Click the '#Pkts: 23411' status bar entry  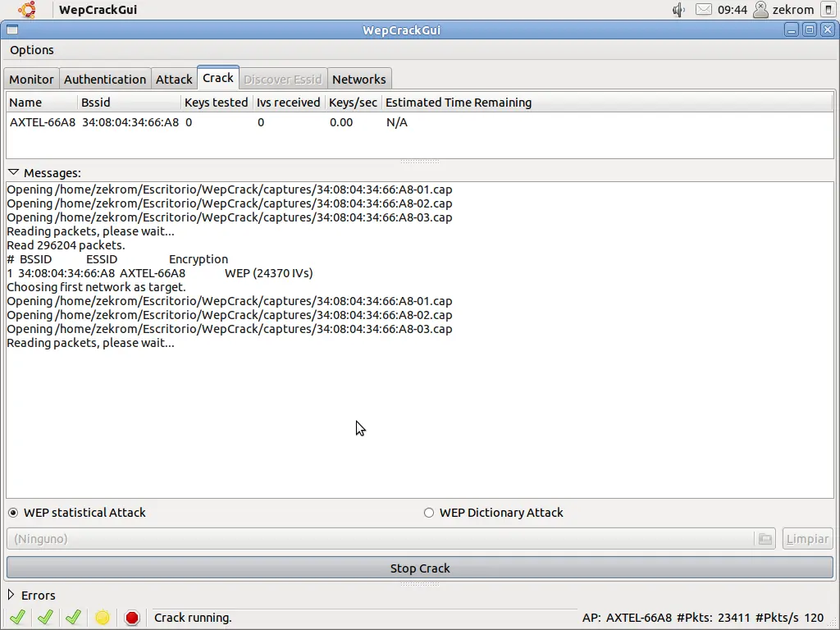[x=713, y=618]
